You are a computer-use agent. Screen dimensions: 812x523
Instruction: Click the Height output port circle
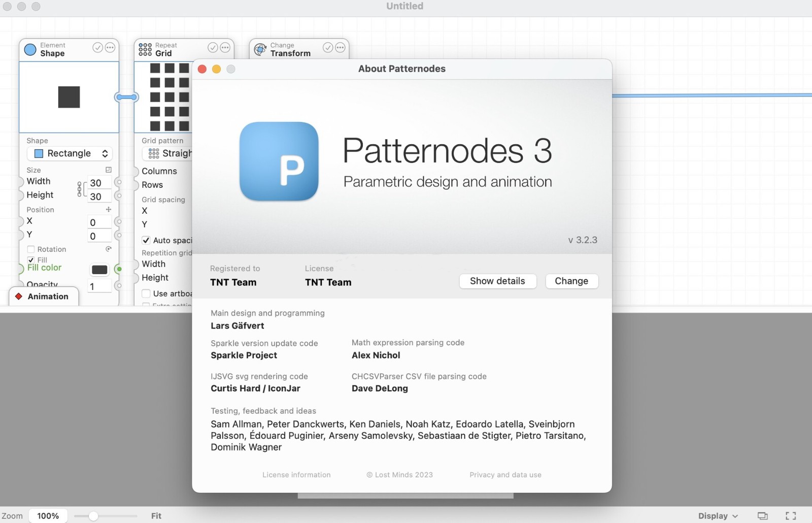[x=119, y=195]
